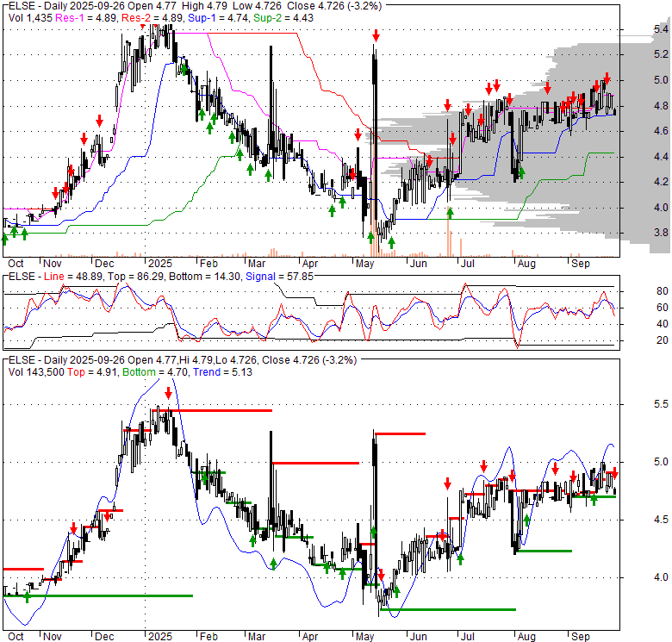Image resolution: width=672 pixels, height=642 pixels.
Task: Click the 5.4 price label on top chart axis
Action: click(661, 29)
